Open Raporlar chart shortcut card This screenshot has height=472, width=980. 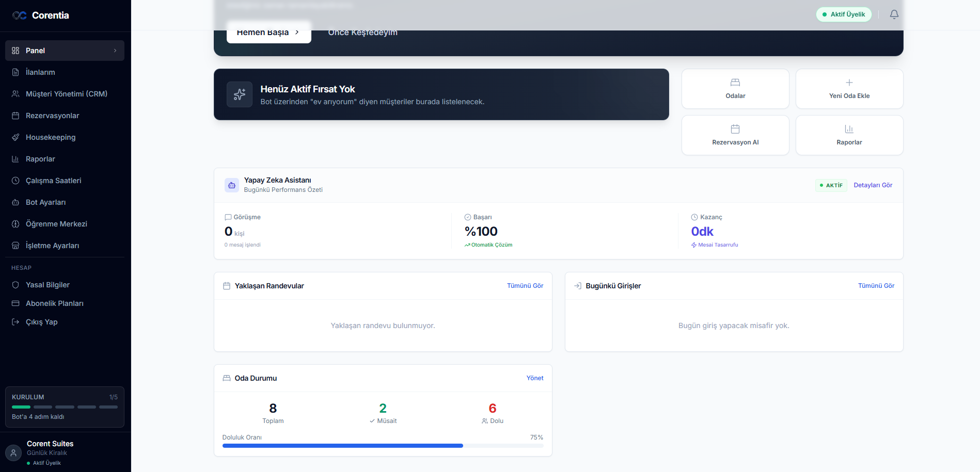(x=849, y=135)
